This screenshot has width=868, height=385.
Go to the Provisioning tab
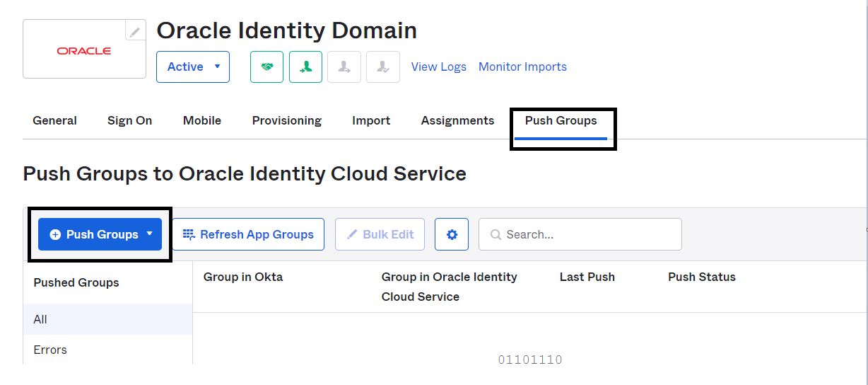(287, 120)
